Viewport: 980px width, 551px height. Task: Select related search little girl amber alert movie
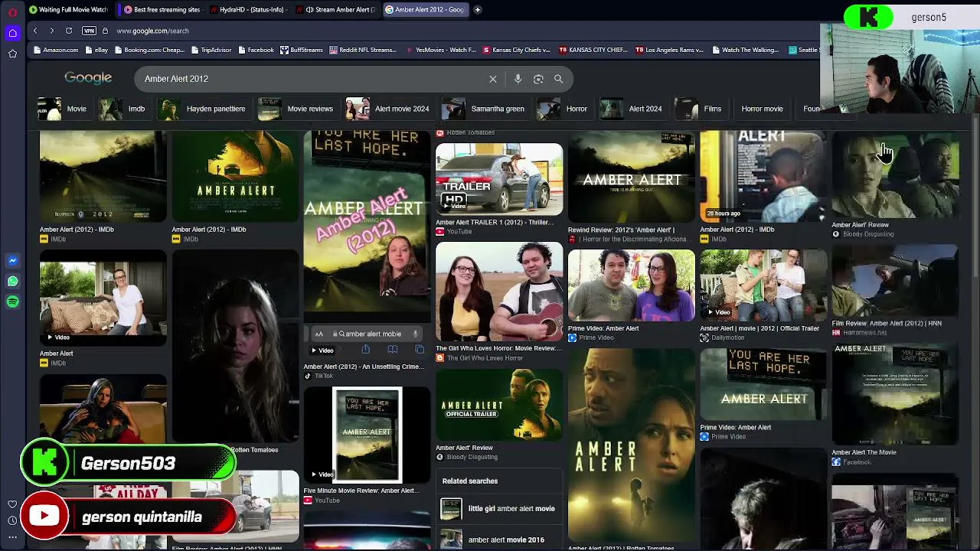498,509
